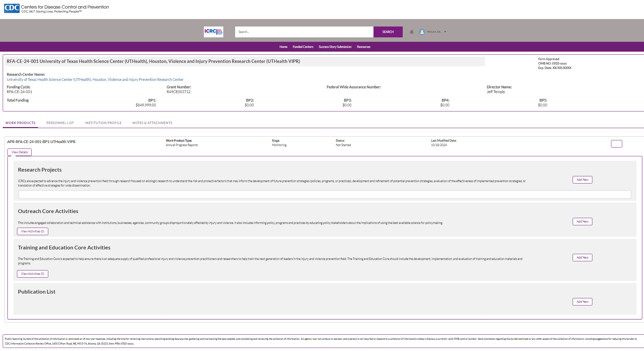
Task: Click the Form Approved text
Action: click(x=549, y=59)
